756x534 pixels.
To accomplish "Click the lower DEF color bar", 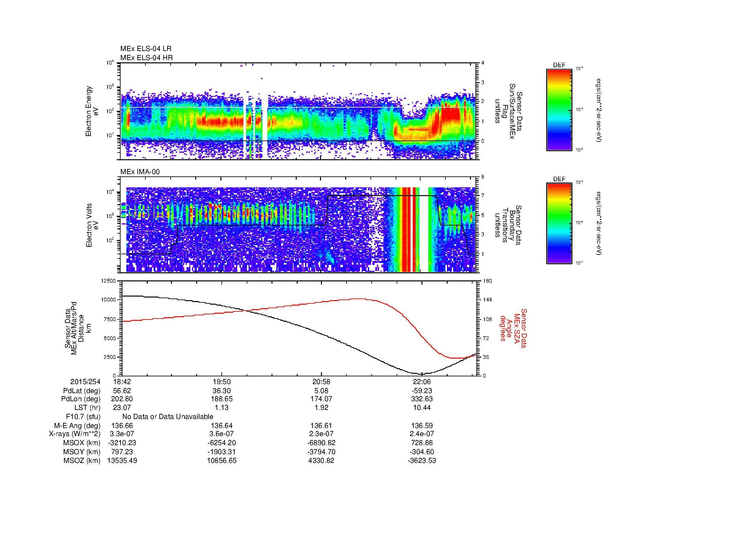I will point(559,224).
